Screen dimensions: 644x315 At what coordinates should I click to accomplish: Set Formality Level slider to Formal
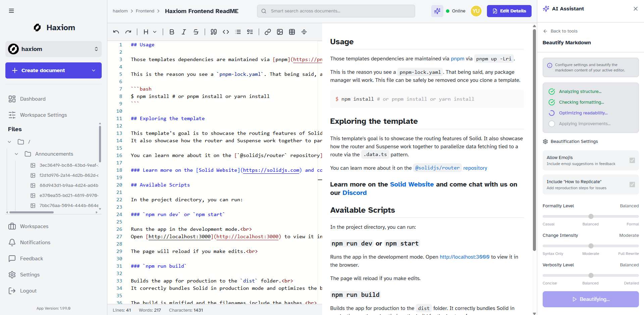[636, 216]
